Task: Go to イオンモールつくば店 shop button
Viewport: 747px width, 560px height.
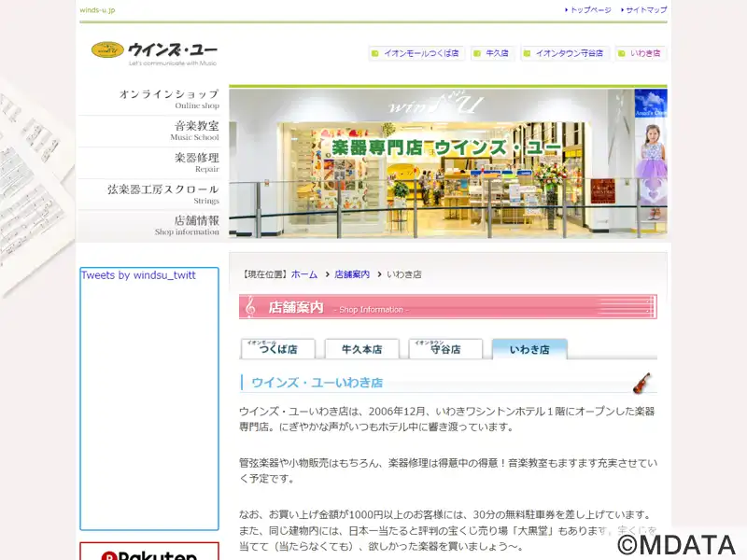Action: (416, 53)
